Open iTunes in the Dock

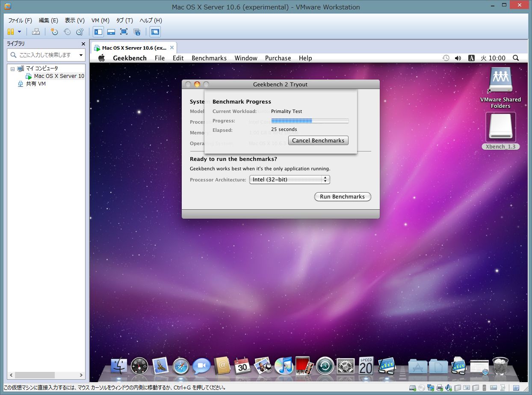click(283, 366)
